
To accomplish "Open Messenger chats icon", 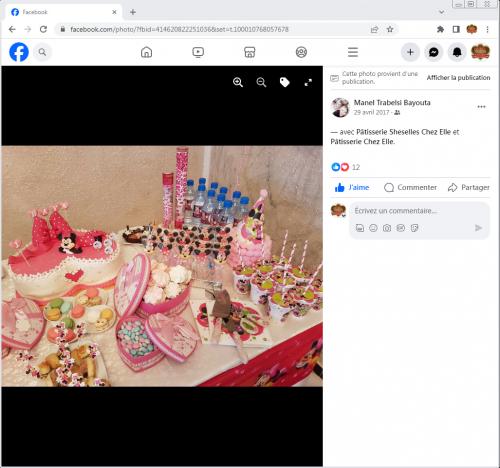I will [x=434, y=52].
